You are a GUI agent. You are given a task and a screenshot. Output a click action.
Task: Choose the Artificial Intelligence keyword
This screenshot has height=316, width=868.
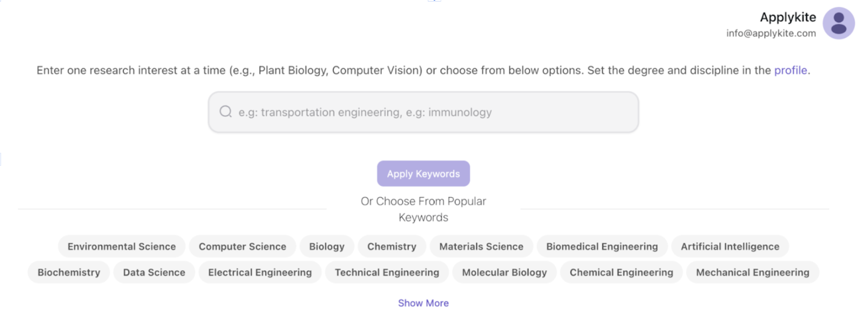[730, 246]
